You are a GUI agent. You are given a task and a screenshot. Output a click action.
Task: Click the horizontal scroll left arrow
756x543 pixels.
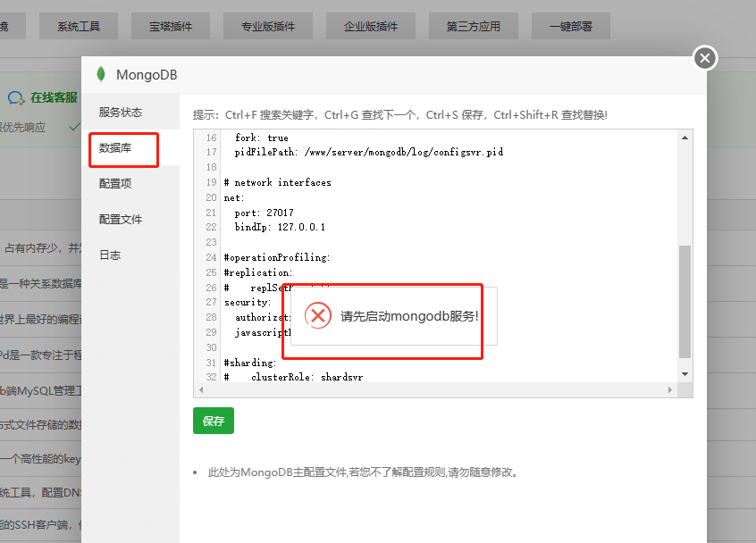pyautogui.click(x=201, y=389)
